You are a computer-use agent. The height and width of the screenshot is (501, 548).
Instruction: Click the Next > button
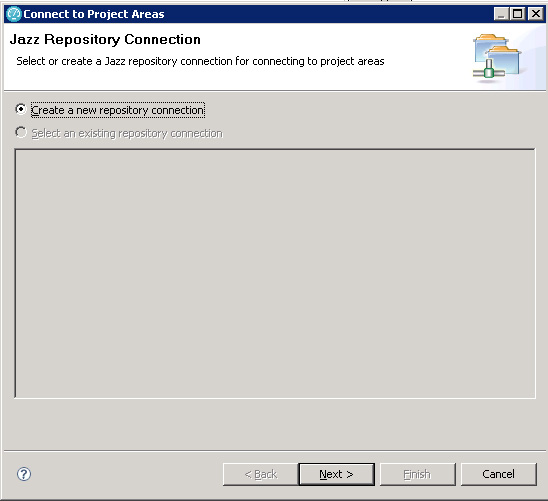336,474
